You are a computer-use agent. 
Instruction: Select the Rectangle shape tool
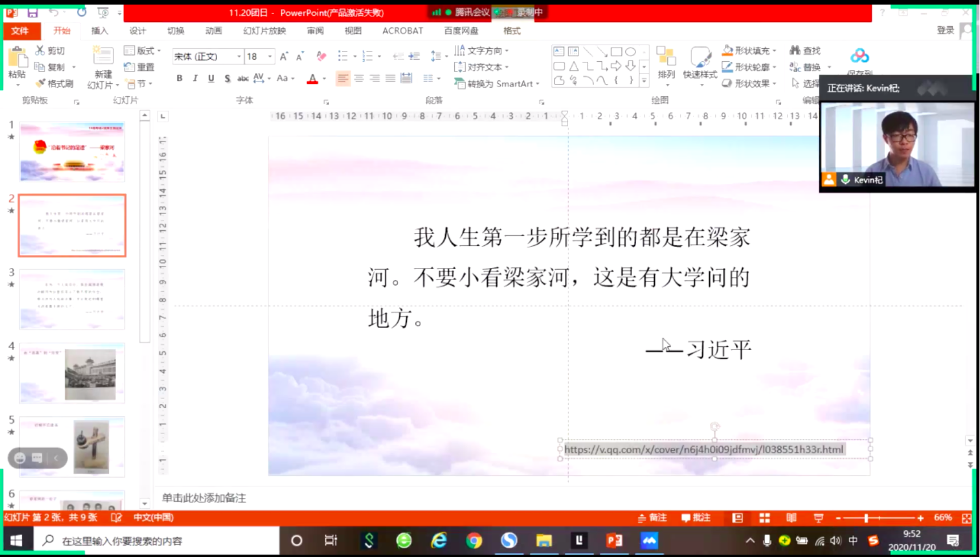tap(617, 51)
